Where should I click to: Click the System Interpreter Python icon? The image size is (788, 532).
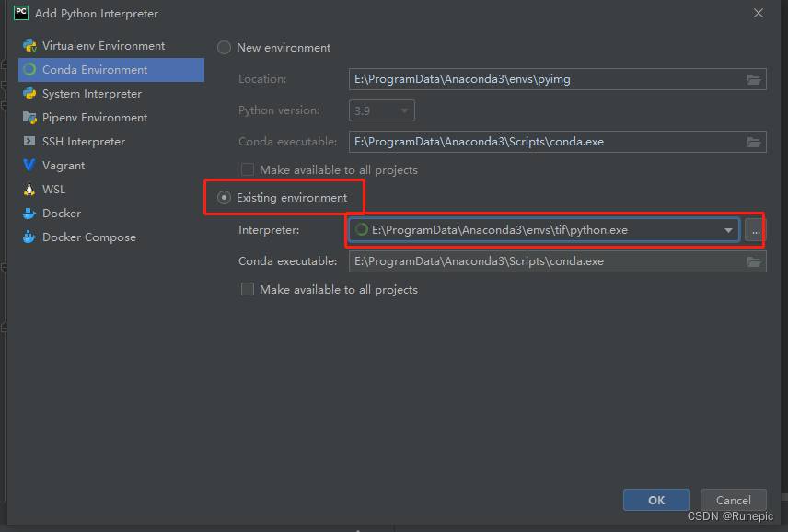point(29,94)
